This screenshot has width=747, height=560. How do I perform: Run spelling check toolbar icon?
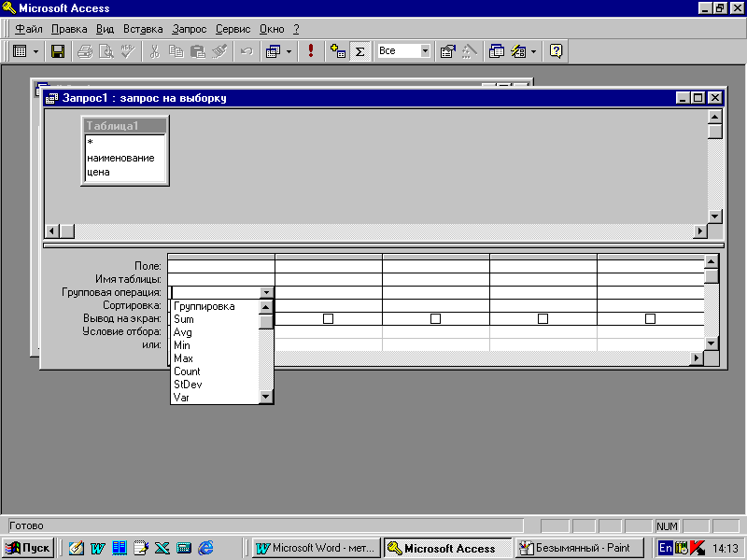pos(127,51)
